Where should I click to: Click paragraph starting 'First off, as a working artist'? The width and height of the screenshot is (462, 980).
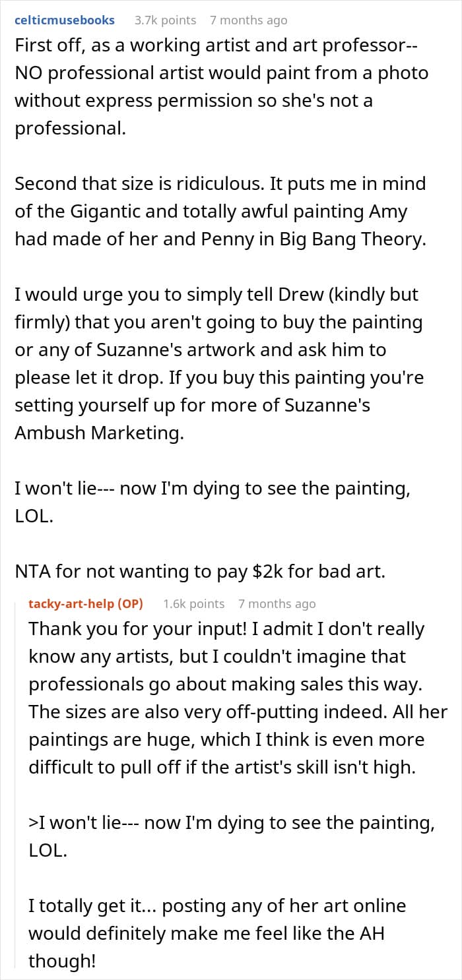click(x=222, y=86)
